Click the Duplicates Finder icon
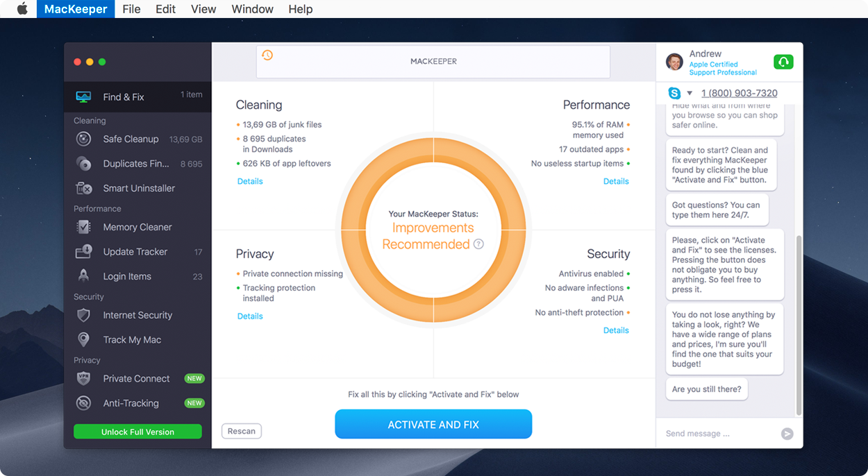The image size is (868, 476). 83,164
